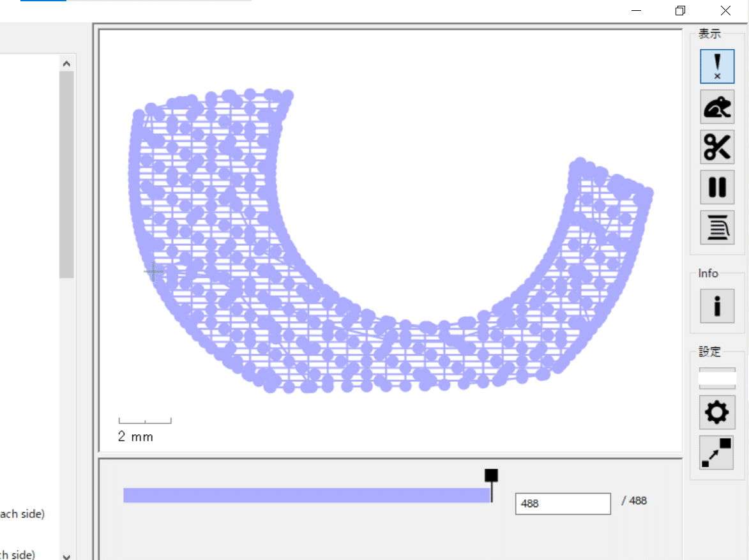Toggle the needle point display button

pos(717,66)
